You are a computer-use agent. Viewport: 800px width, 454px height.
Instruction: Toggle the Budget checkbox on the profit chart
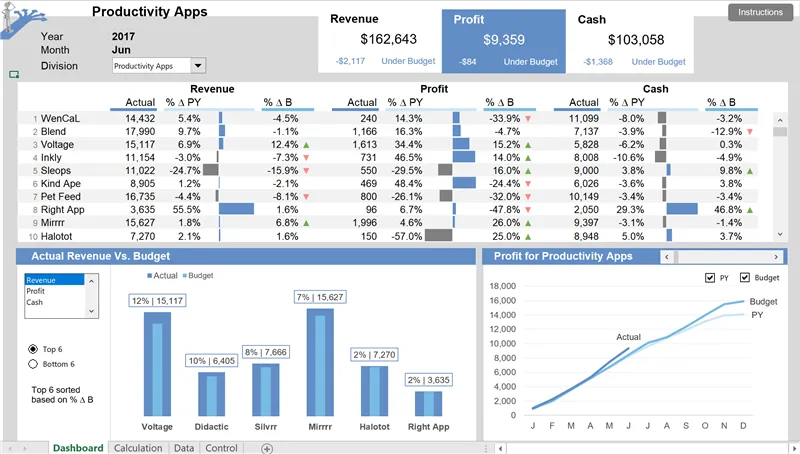(x=746, y=278)
